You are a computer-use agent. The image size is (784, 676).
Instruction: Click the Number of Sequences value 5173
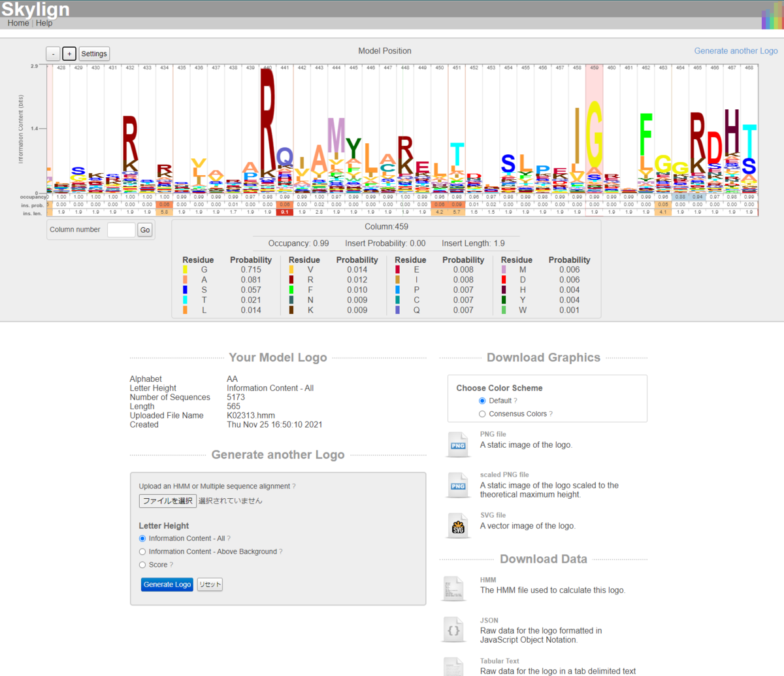point(236,397)
